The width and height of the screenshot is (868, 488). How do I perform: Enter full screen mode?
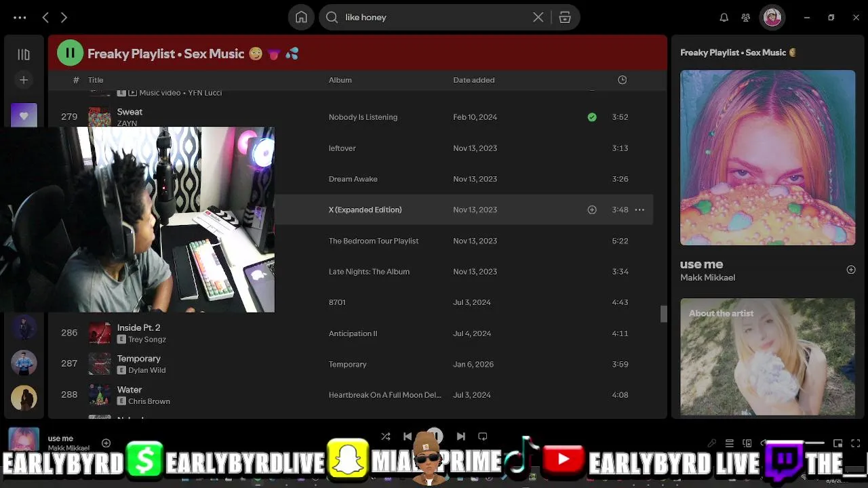pyautogui.click(x=856, y=443)
